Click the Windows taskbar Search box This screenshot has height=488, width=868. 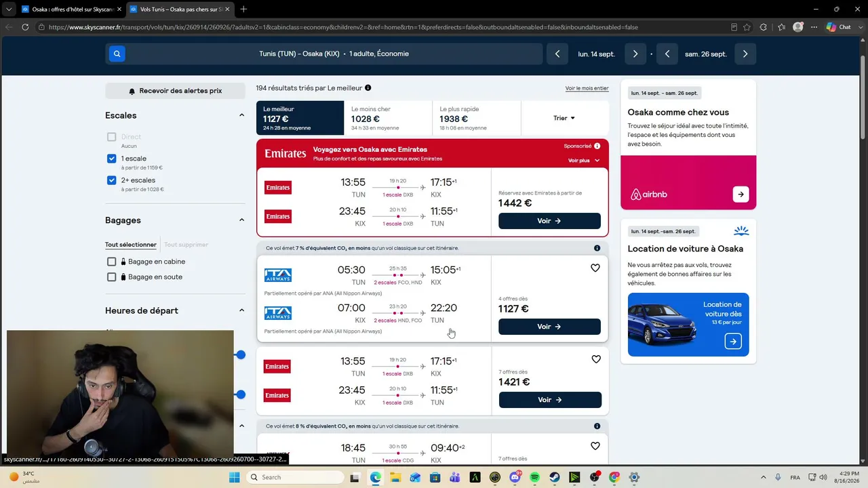(x=294, y=477)
